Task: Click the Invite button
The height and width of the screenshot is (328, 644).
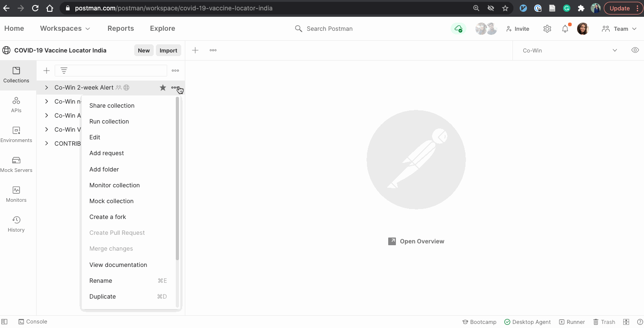Action: pos(517,29)
